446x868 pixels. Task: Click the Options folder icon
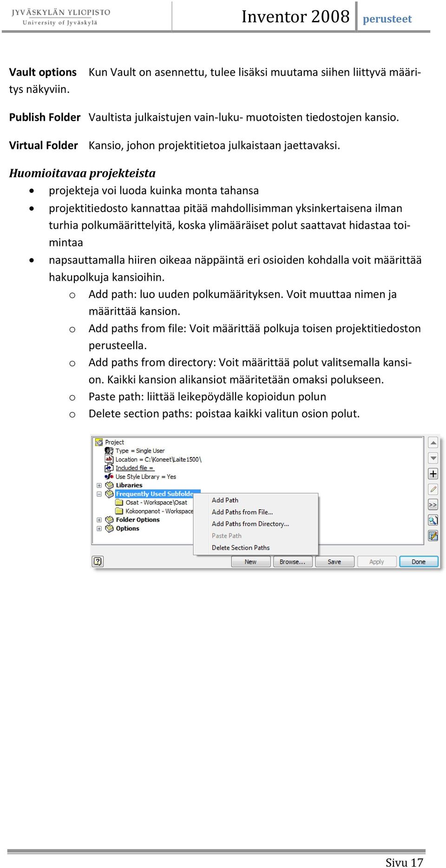click(x=110, y=528)
